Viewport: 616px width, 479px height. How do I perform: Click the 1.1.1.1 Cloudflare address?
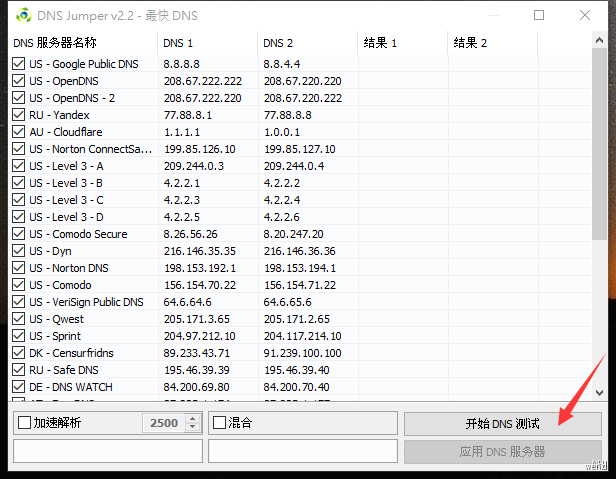pyautogui.click(x=182, y=132)
